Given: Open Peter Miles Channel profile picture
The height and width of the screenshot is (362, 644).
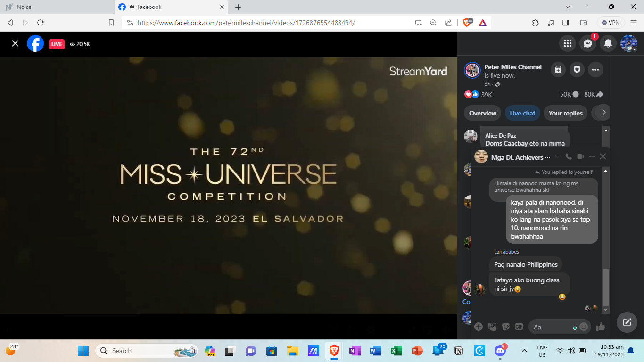Looking at the screenshot, I should (x=472, y=70).
